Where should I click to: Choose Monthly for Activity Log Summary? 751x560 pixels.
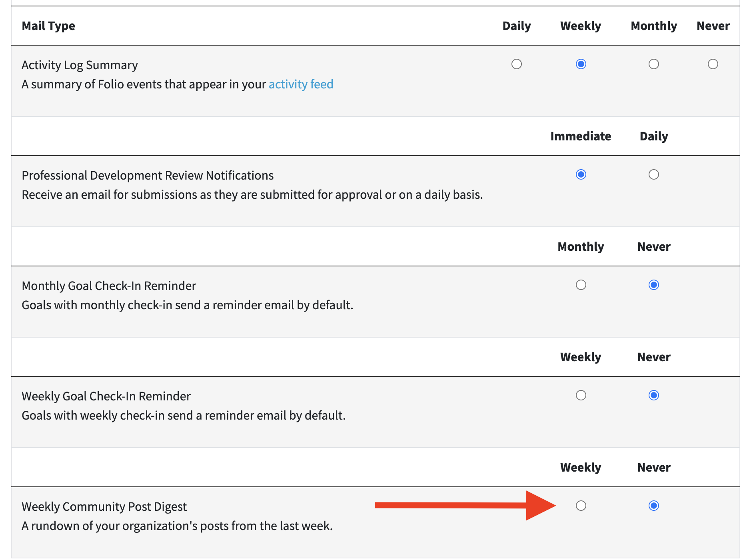click(x=653, y=64)
